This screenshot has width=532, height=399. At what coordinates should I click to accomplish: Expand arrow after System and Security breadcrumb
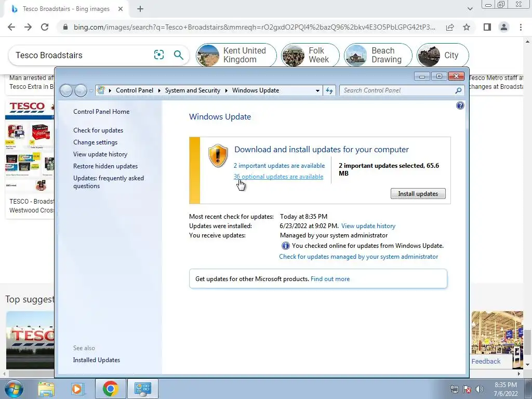(227, 90)
